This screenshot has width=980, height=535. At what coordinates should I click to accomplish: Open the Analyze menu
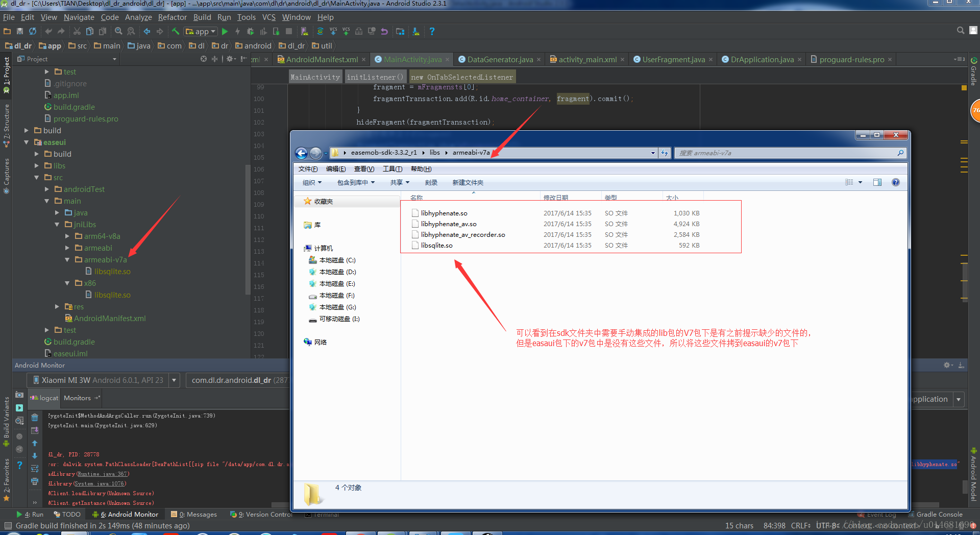(x=138, y=17)
